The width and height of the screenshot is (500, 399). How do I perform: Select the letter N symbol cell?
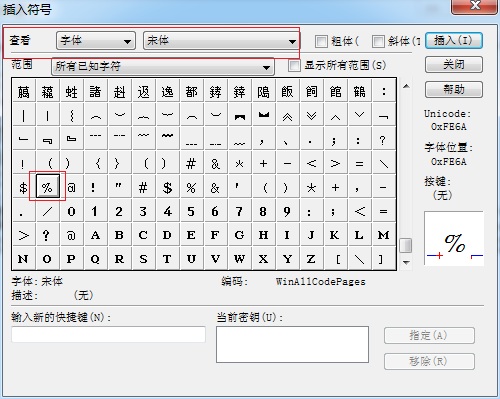[x=23, y=259]
